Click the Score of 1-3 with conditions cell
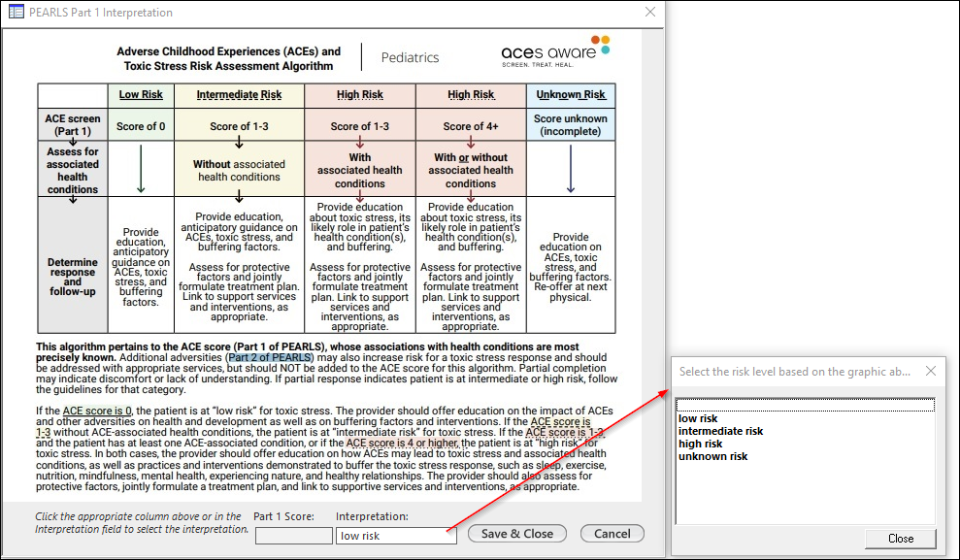Viewport: 960px width, 560px height. (x=360, y=126)
